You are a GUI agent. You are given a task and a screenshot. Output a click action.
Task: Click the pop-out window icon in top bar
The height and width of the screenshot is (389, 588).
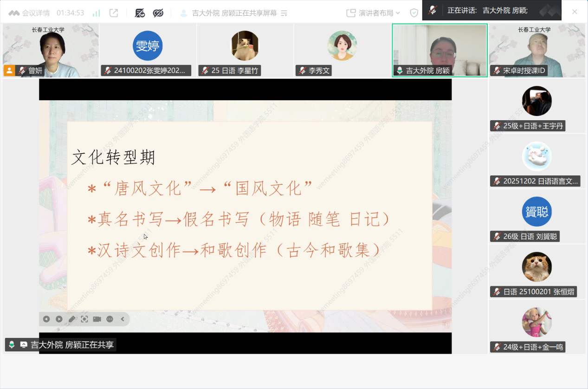(x=114, y=13)
